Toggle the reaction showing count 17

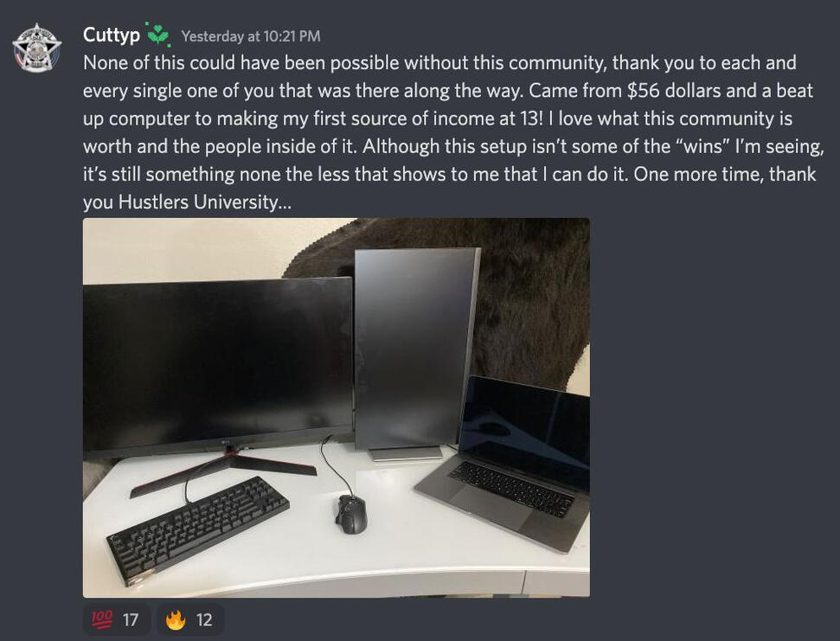pyautogui.click(x=116, y=619)
